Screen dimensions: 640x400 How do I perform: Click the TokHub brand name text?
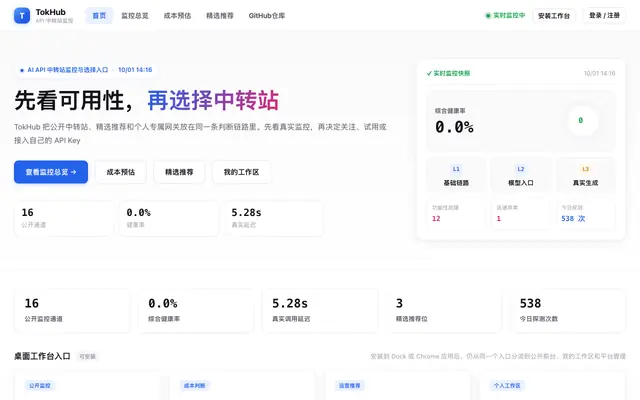(51, 12)
